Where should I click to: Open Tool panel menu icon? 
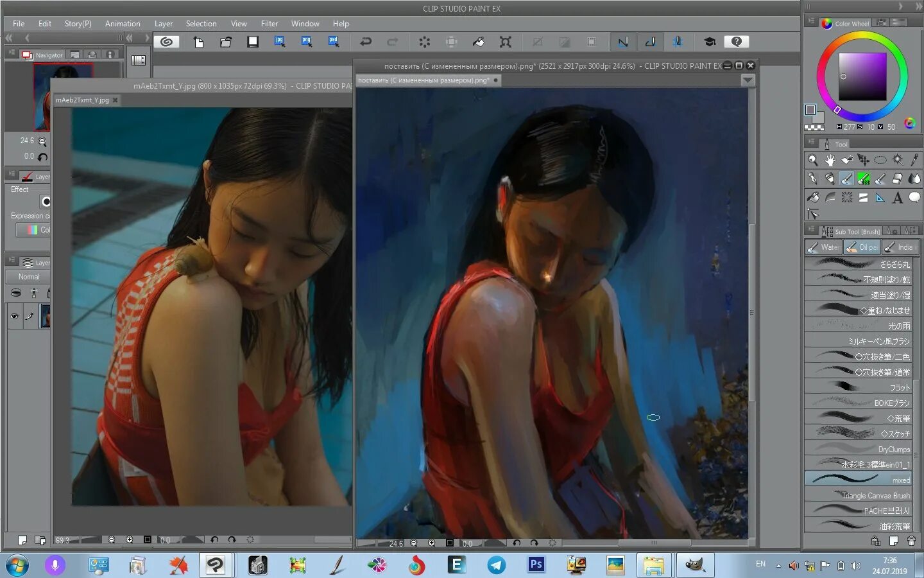pyautogui.click(x=811, y=143)
